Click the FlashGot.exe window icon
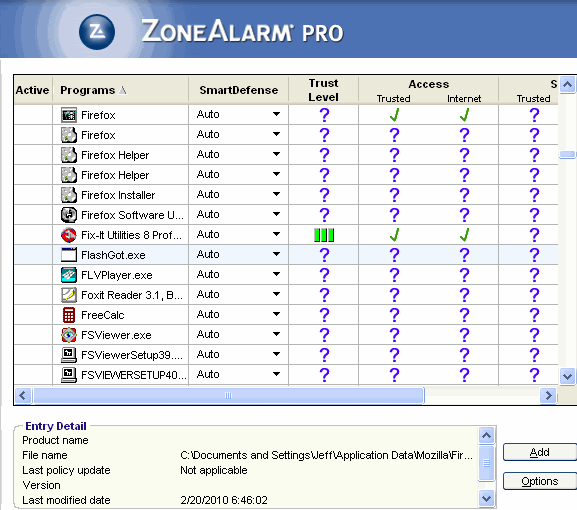Viewport: 577px width, 510px height. click(69, 255)
